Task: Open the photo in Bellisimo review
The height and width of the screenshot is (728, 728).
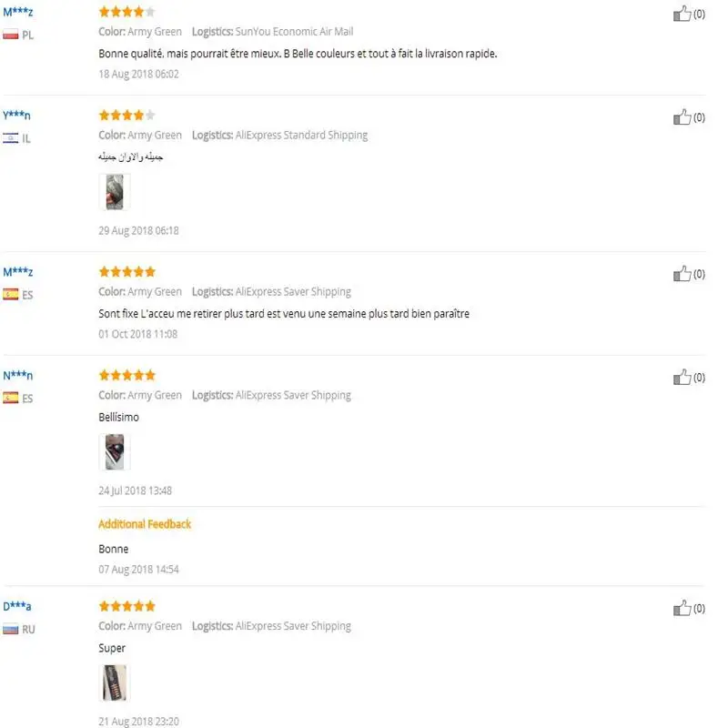Action: coord(115,452)
